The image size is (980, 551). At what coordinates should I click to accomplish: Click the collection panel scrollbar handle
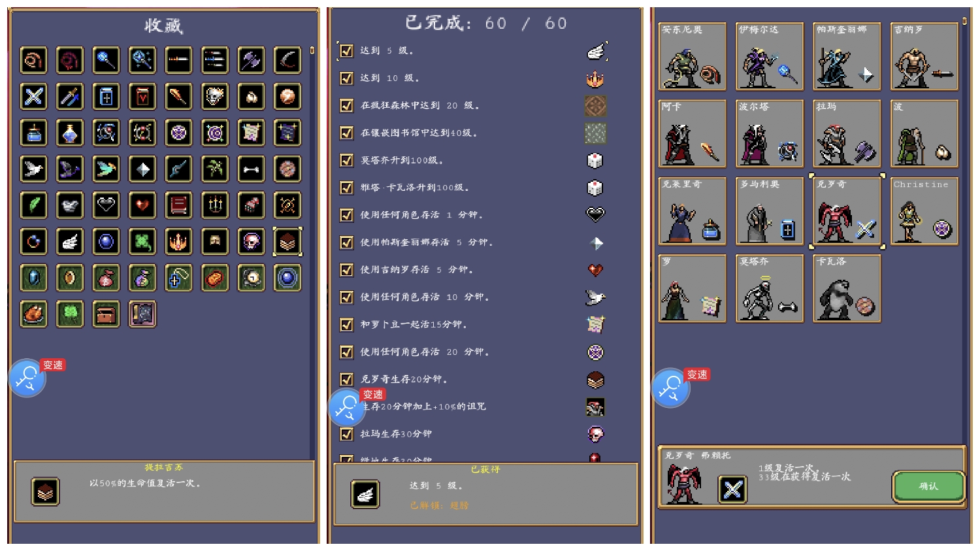click(312, 50)
